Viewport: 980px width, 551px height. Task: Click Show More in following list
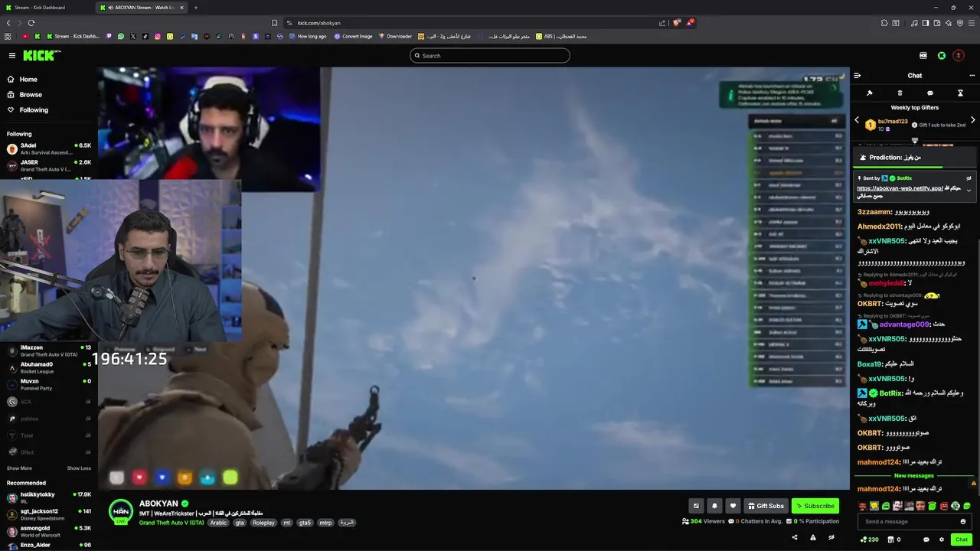[x=19, y=468]
